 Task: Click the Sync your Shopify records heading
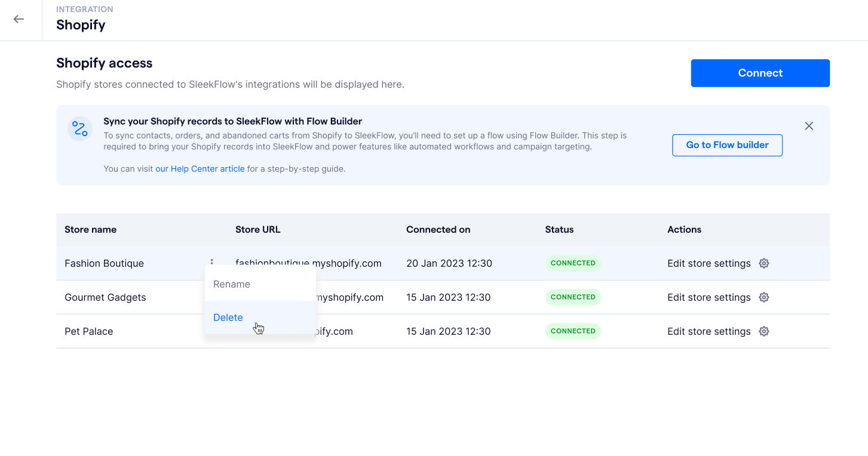[x=232, y=121]
